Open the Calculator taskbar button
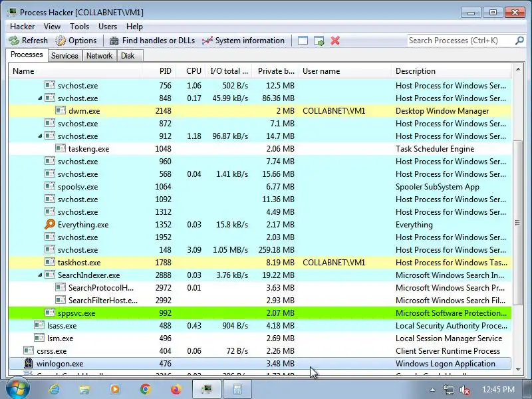The width and height of the screenshot is (532, 399). (237, 389)
